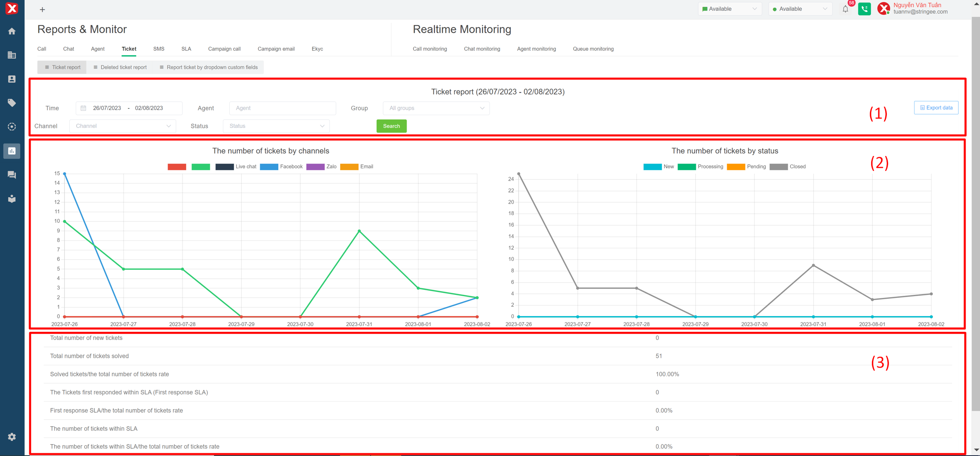
Task: Switch to the SLA report tab
Action: [x=186, y=49]
